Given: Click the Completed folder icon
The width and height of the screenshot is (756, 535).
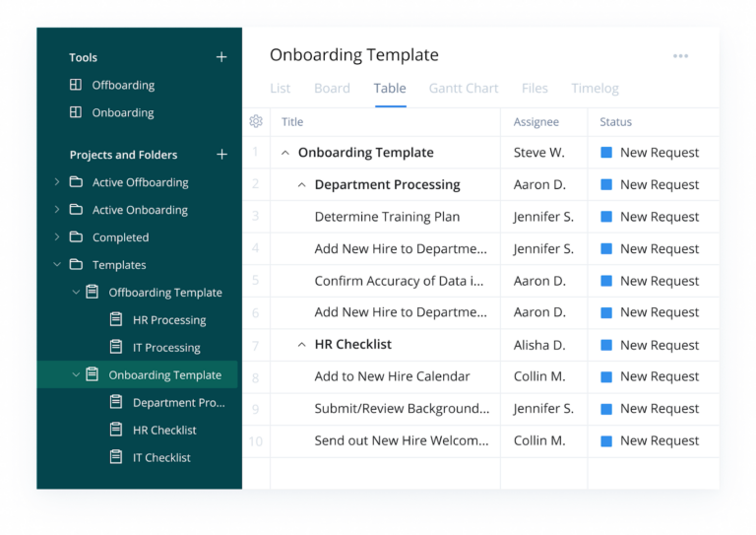Looking at the screenshot, I should click(76, 236).
